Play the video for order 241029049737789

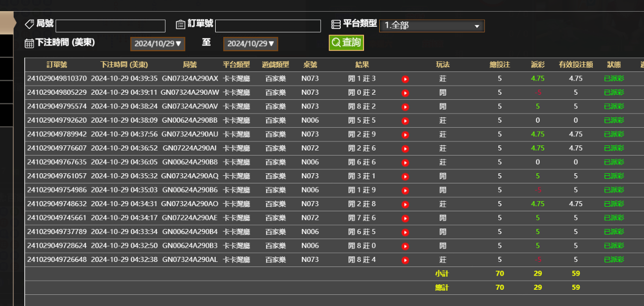pos(405,232)
